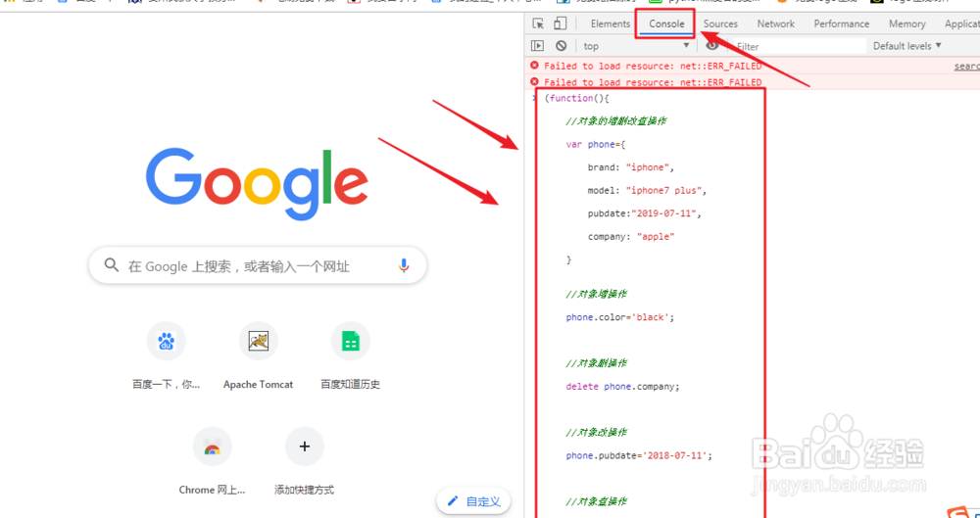980x518 pixels.
Task: Click the live expression eye icon
Action: point(711,46)
